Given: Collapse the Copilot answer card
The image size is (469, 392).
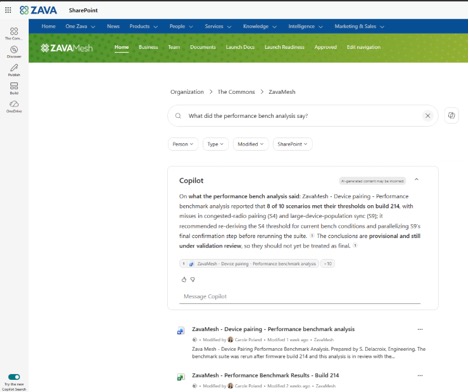Looking at the screenshot, I should point(416,180).
